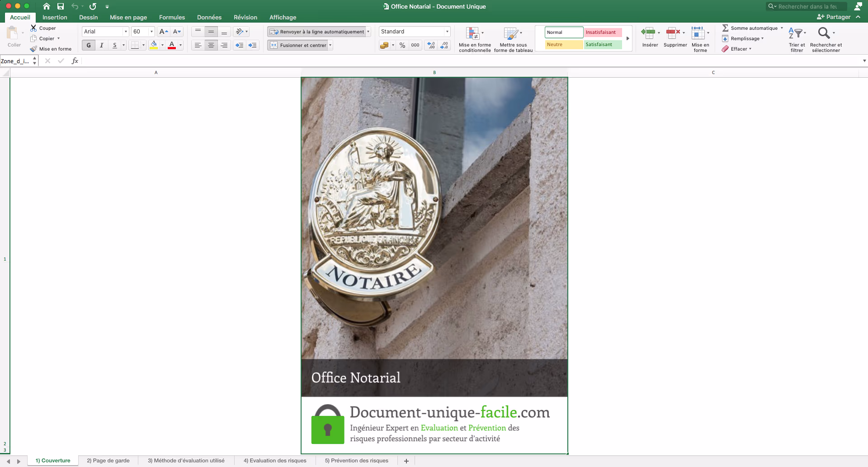The image size is (868, 467).
Task: Expand the formula bar chevron
Action: pyautogui.click(x=864, y=61)
